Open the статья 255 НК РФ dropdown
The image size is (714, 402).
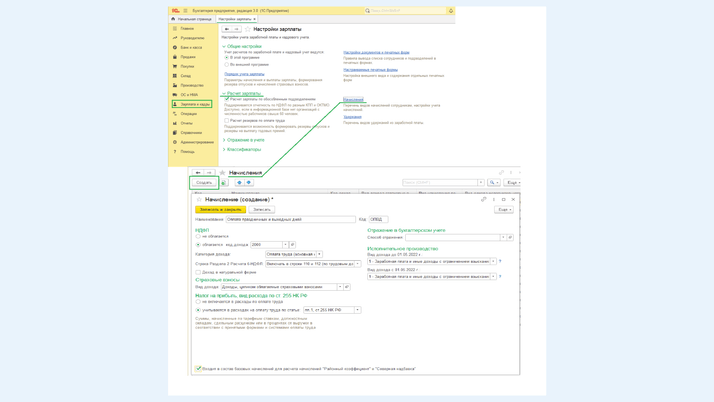pyautogui.click(x=357, y=310)
